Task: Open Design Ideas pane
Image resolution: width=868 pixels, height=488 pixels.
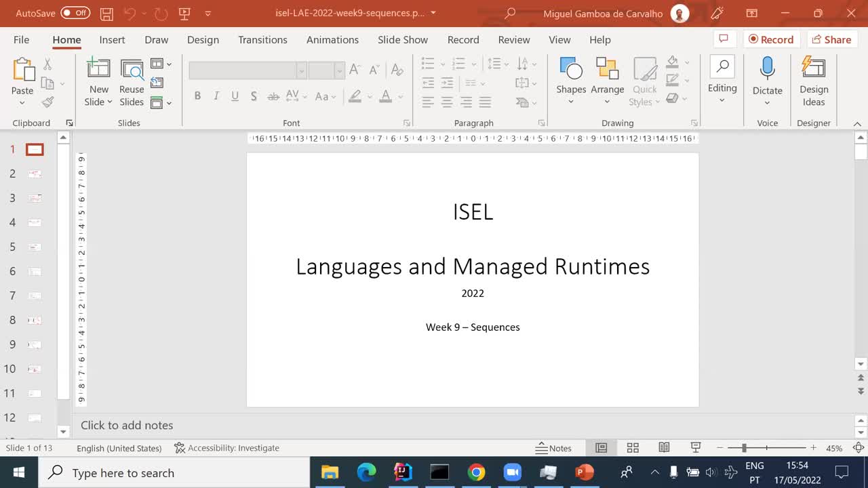Action: tap(813, 79)
